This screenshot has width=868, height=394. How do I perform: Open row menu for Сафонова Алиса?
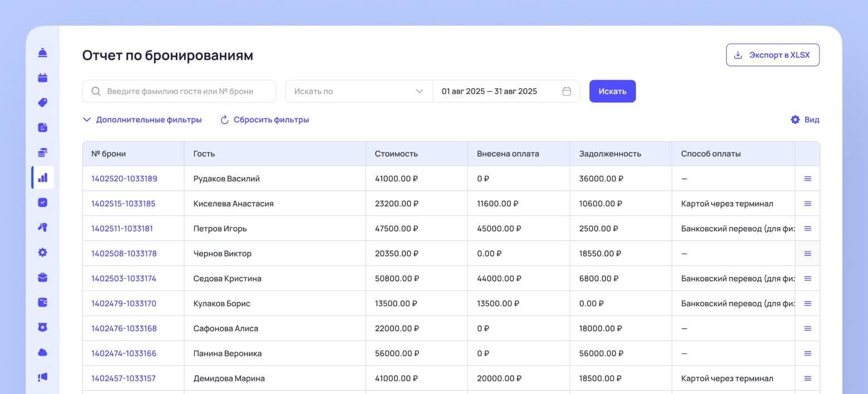point(807,328)
